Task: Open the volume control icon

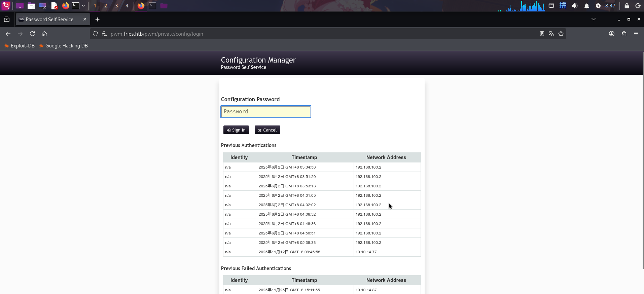Action: click(575, 6)
